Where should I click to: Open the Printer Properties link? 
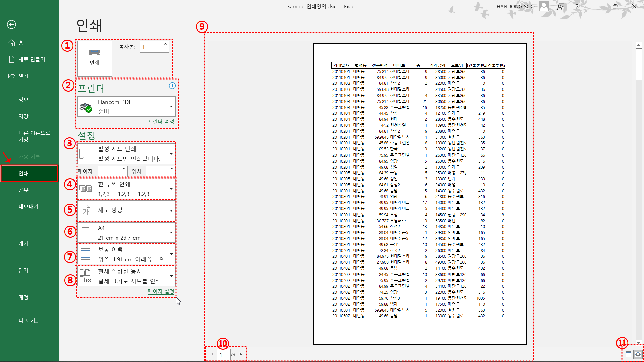click(x=161, y=122)
